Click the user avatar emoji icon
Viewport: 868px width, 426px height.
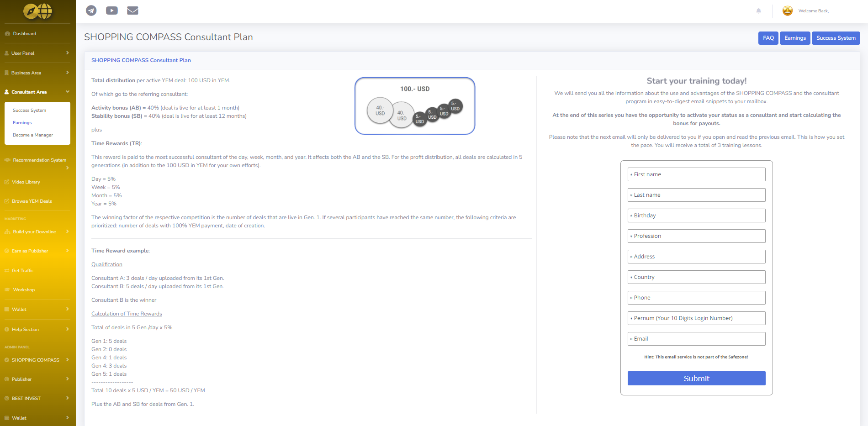(x=788, y=11)
